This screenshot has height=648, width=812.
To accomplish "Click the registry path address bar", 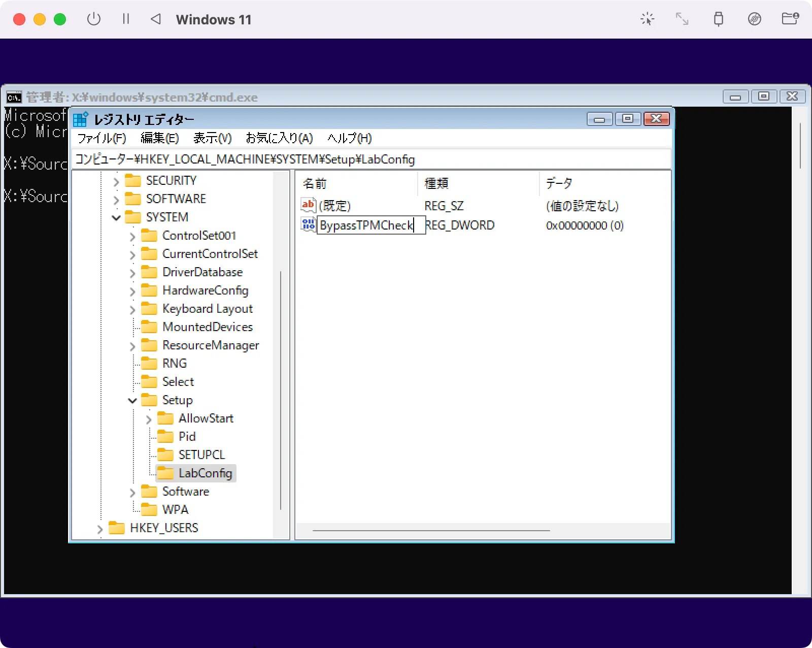I will [x=370, y=159].
